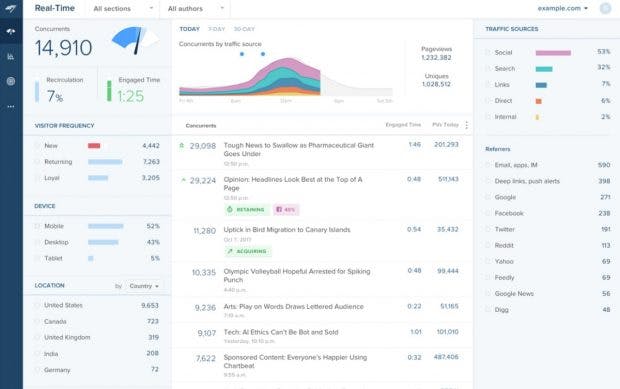Open the more options ellipsis in sidebar
620x389 pixels.
click(x=11, y=106)
